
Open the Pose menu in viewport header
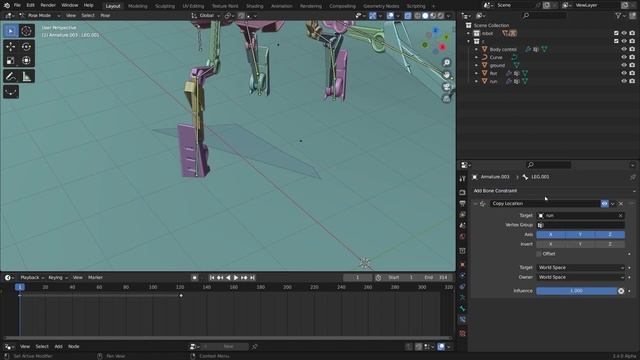click(105, 16)
